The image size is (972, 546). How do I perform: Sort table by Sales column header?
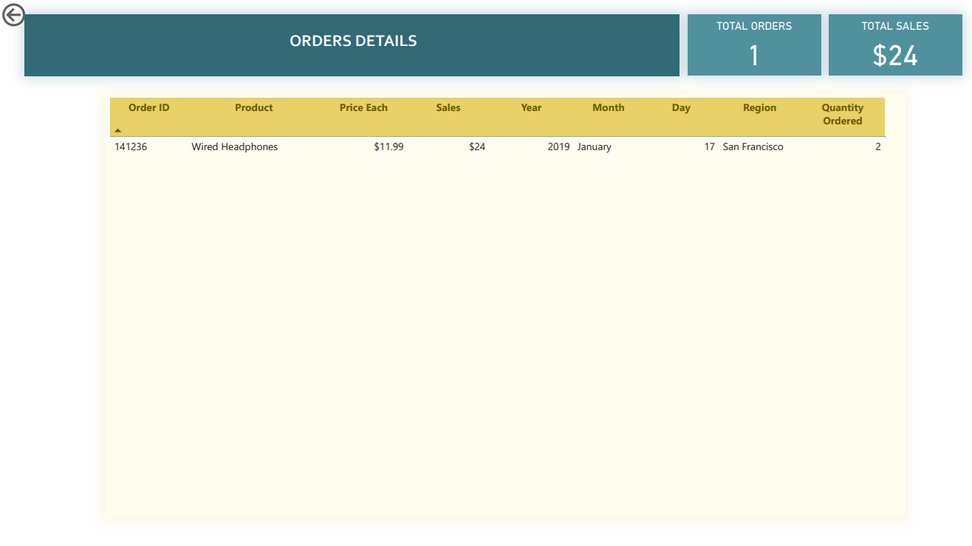pyautogui.click(x=448, y=108)
